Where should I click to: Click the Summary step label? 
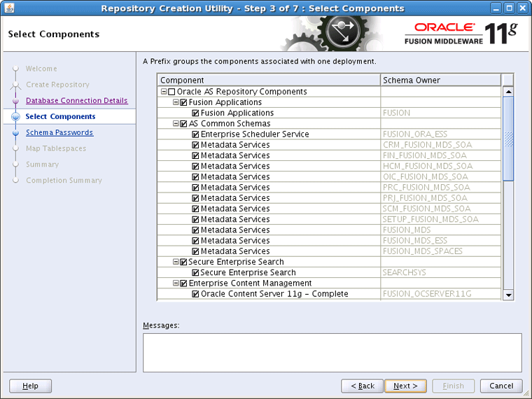tap(43, 164)
